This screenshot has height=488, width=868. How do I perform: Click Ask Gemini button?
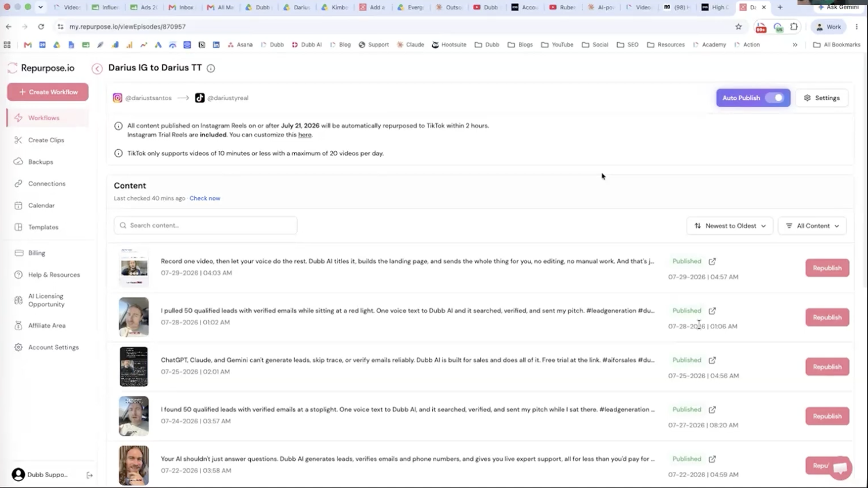(838, 8)
